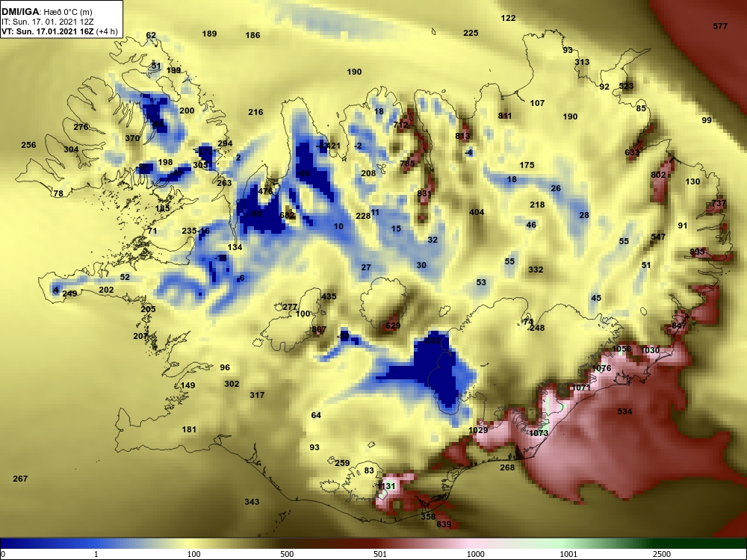
Task: Click the map value '785'
Action: click(x=407, y=164)
